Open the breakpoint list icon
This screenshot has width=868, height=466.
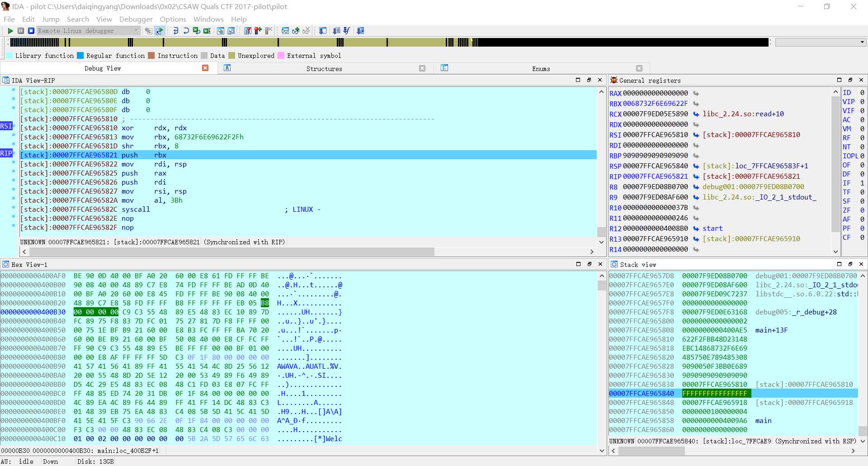tap(248, 31)
